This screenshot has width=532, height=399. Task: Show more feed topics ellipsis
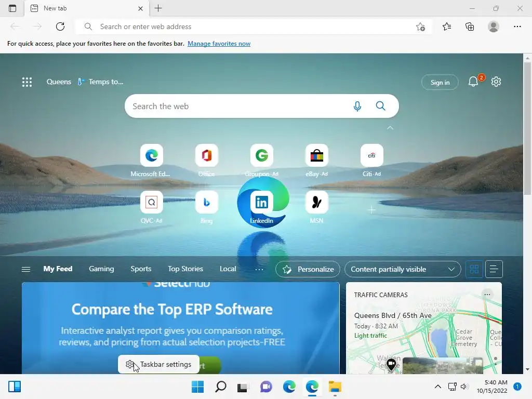(x=259, y=269)
